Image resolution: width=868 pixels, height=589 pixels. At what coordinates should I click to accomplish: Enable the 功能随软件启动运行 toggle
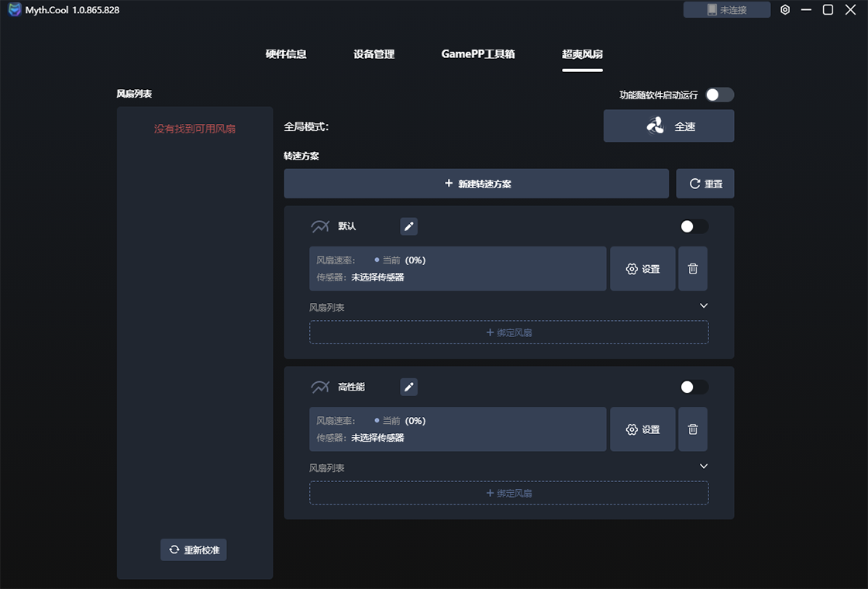click(718, 95)
